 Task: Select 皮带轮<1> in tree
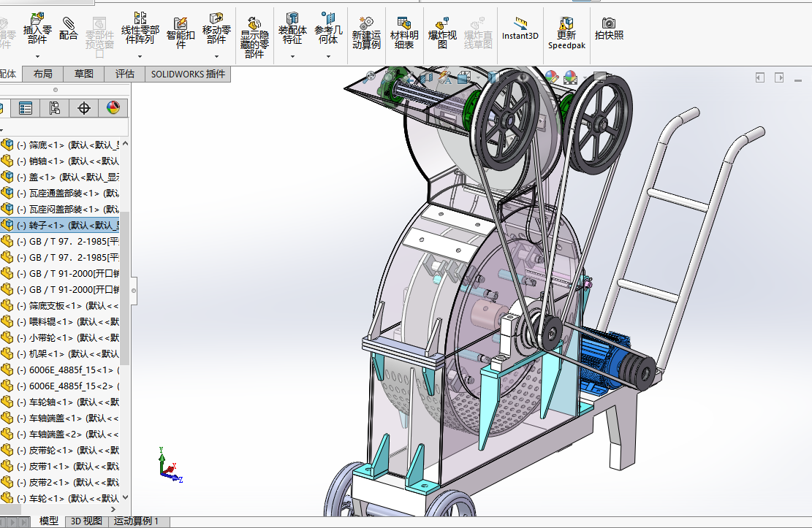(x=60, y=450)
